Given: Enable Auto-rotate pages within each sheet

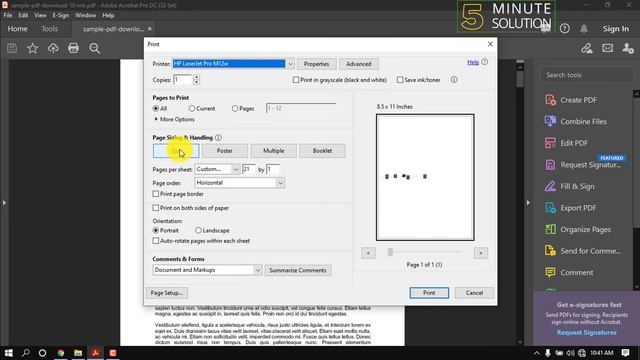Looking at the screenshot, I should click(156, 241).
